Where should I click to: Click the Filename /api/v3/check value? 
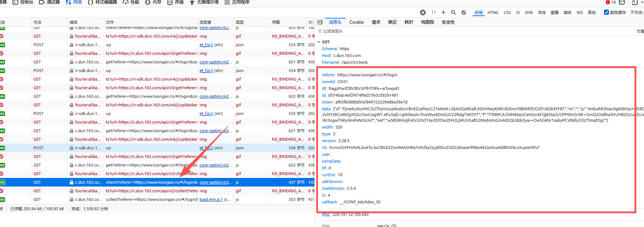click(355, 62)
